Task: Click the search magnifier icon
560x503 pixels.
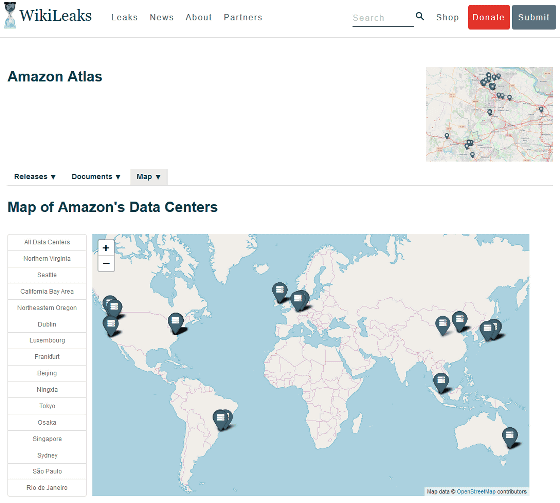Action: click(x=420, y=16)
